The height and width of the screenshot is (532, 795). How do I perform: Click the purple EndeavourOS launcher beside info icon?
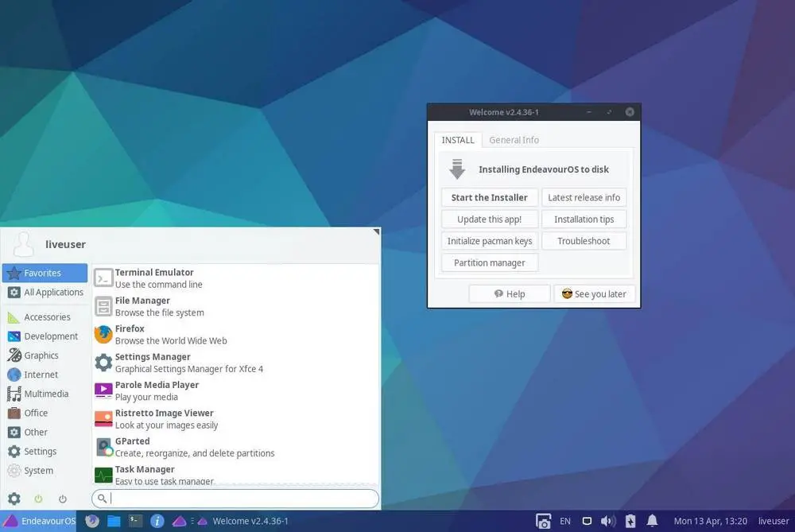(x=179, y=522)
